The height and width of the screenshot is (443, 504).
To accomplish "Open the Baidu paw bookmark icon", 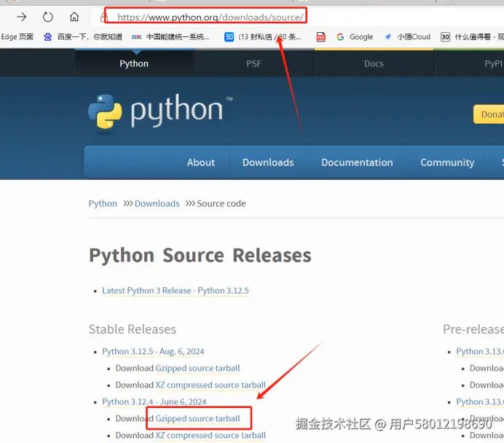I will [48, 37].
